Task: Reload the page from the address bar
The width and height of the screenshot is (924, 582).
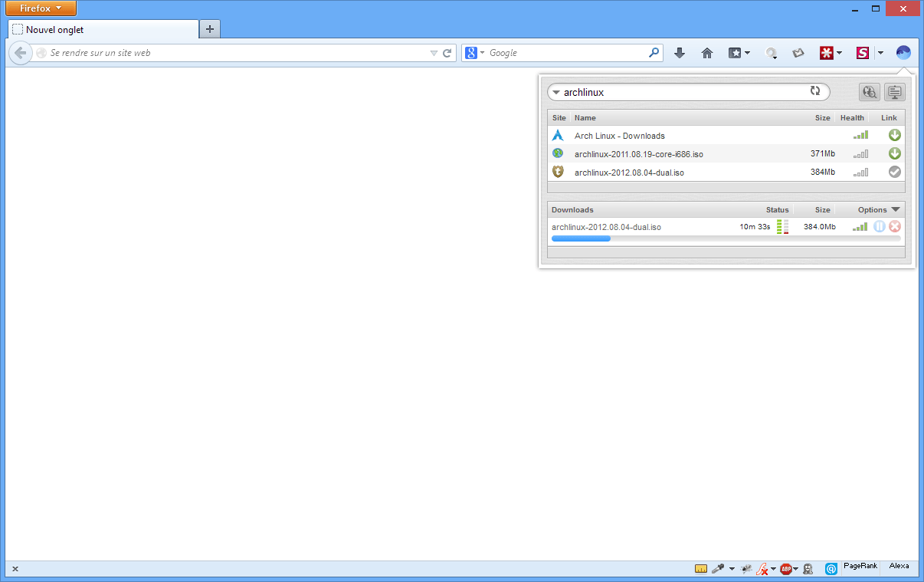Action: [x=447, y=53]
